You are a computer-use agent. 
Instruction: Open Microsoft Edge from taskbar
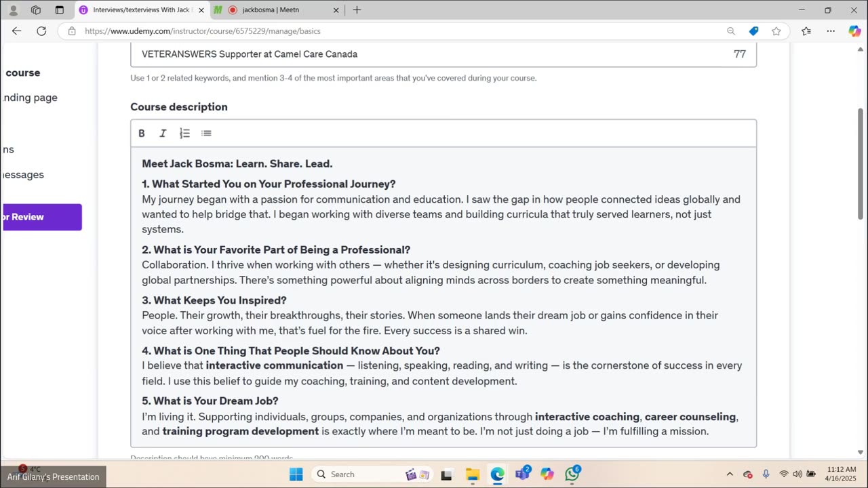(x=498, y=474)
